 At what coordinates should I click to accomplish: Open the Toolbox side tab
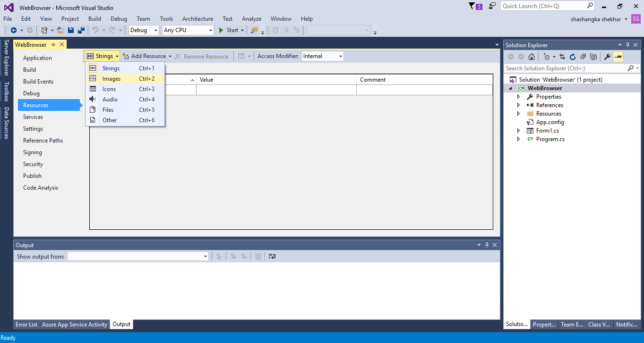click(7, 92)
